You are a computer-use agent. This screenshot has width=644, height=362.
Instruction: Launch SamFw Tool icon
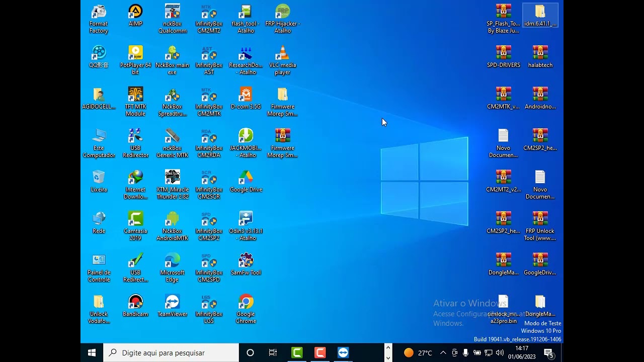pyautogui.click(x=246, y=264)
